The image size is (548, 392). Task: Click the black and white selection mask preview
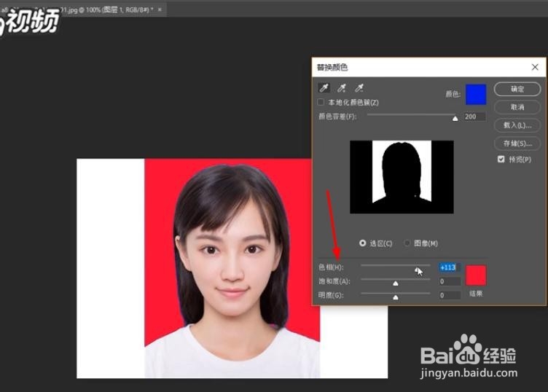pos(402,177)
